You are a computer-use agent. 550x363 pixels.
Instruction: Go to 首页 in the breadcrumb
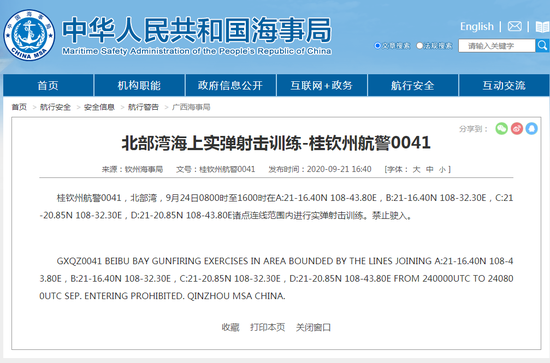tap(19, 107)
